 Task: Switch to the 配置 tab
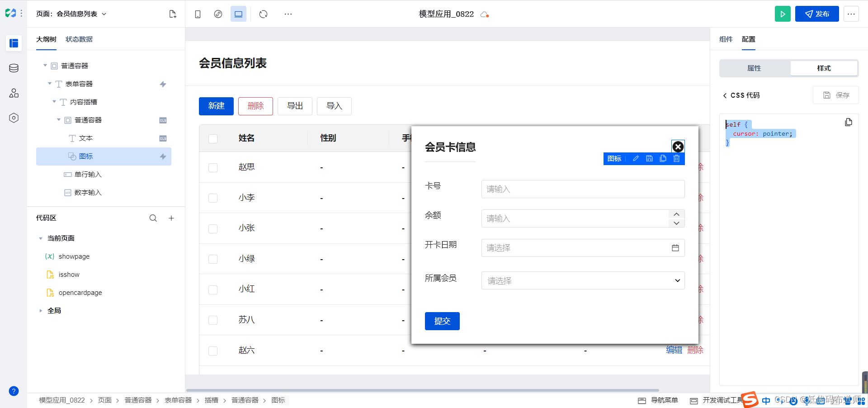749,39
